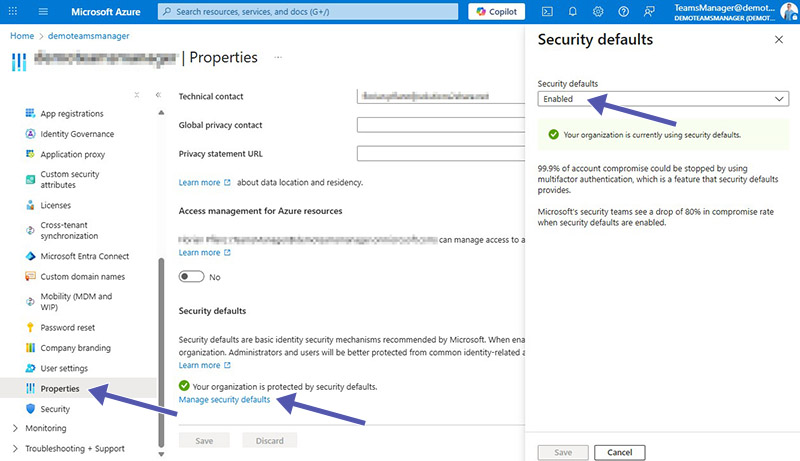Click the Global privacy contact field
Viewport: 800px width, 461px height.
tap(441, 124)
